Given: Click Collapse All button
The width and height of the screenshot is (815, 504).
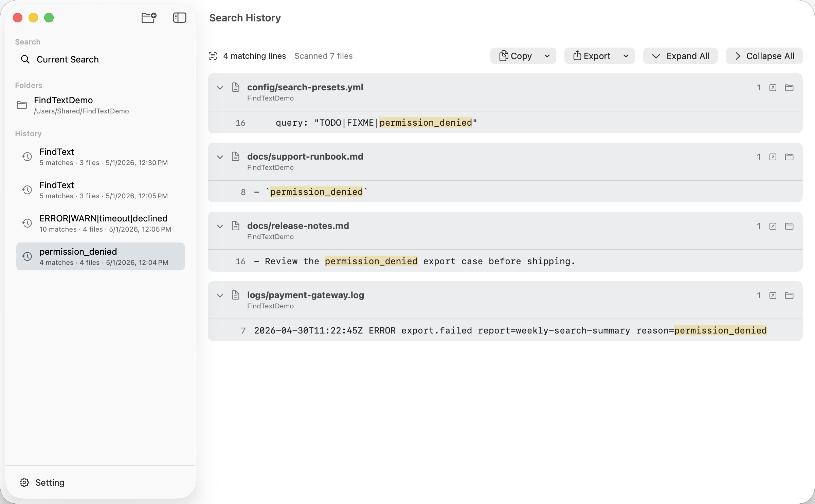Looking at the screenshot, I should click(764, 56).
